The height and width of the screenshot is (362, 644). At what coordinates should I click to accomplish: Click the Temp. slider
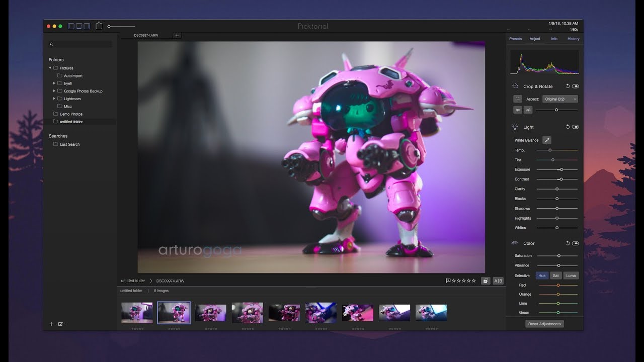pyautogui.click(x=557, y=150)
